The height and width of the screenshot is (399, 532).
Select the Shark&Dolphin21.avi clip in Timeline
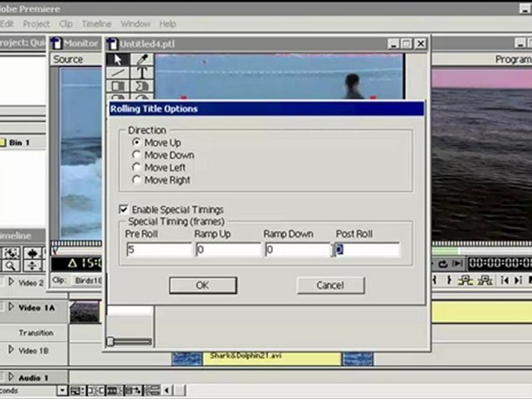(272, 359)
